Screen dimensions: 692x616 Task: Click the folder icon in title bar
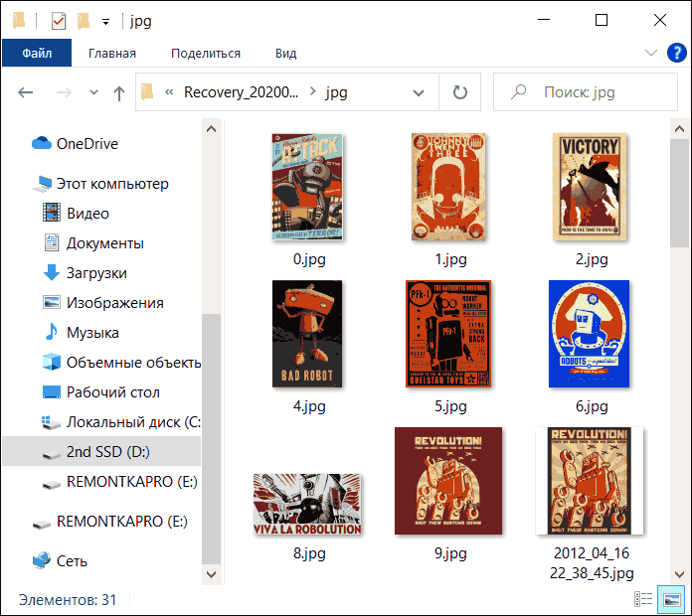[x=19, y=20]
